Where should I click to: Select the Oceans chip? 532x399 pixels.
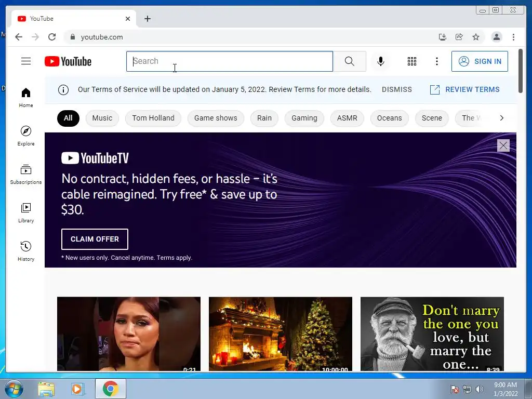pos(390,118)
